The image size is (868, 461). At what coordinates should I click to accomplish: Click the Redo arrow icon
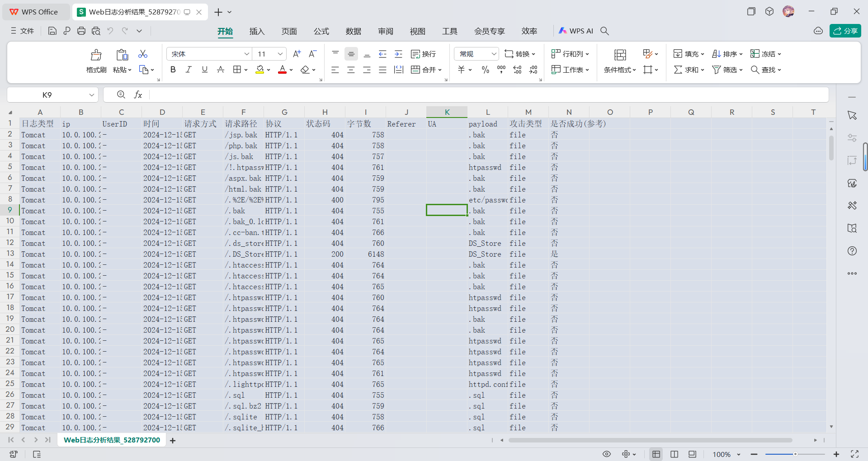tap(125, 31)
